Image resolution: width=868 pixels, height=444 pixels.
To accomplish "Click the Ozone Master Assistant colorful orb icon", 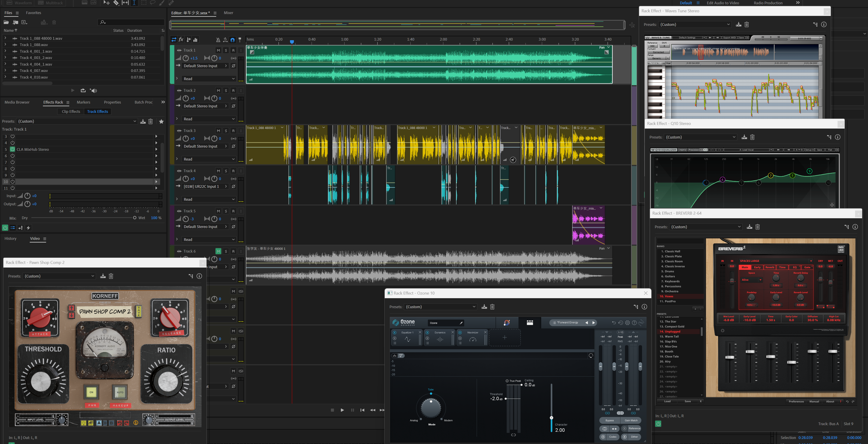I will [506, 323].
